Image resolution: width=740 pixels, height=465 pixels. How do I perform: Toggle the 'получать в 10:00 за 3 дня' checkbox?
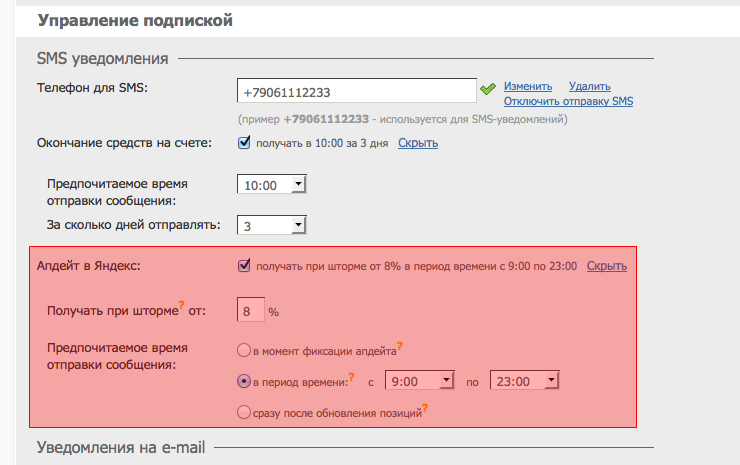(x=244, y=143)
